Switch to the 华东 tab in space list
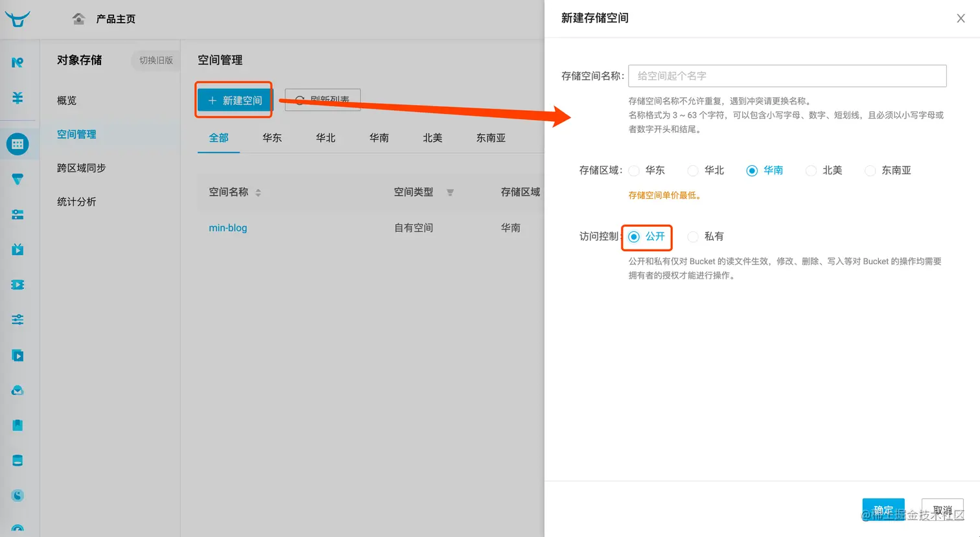This screenshot has width=980, height=537. [x=272, y=138]
